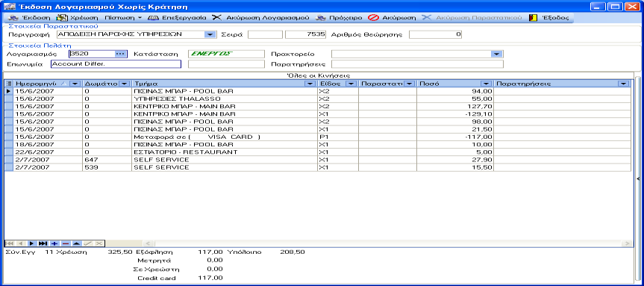
Task: Click the triangle edit-record navigator button
Action: coord(76,243)
